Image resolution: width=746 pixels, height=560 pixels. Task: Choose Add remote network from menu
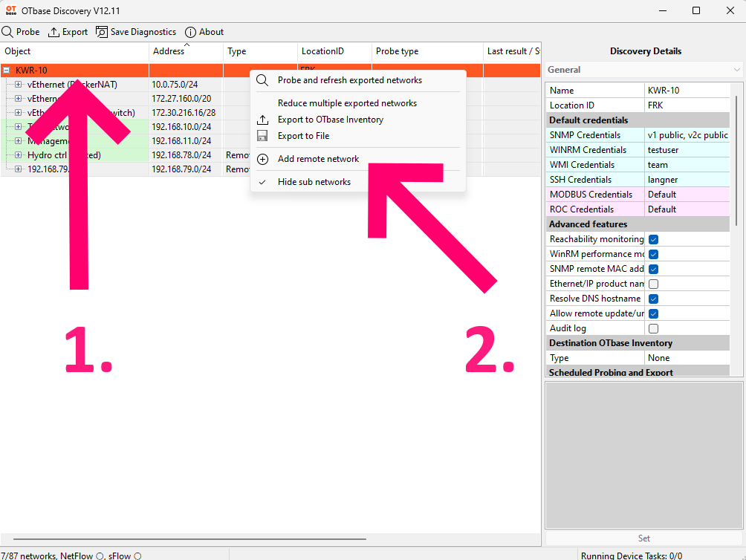(358, 159)
